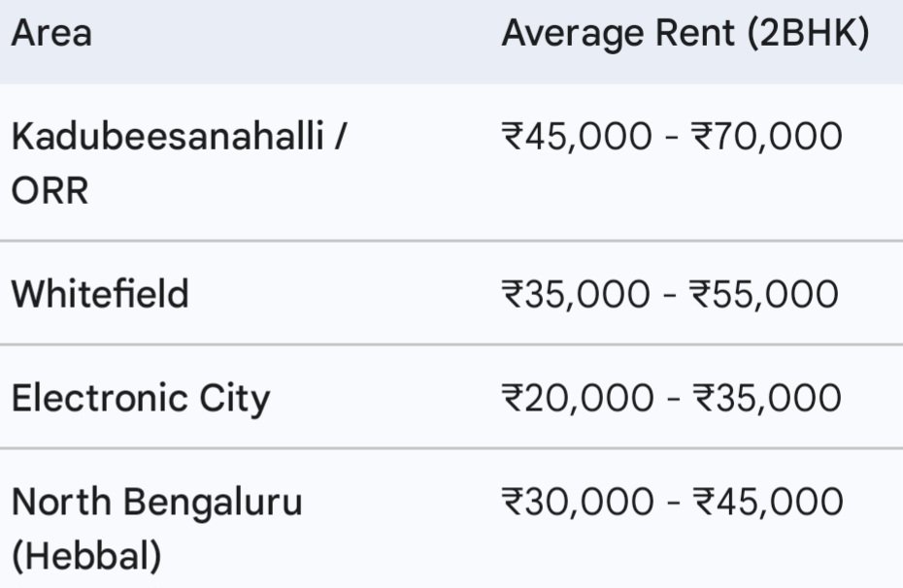This screenshot has width=903, height=588.
Task: Click the ₹45,000 minimum rent for Kadubeesanahalli
Action: (x=576, y=136)
